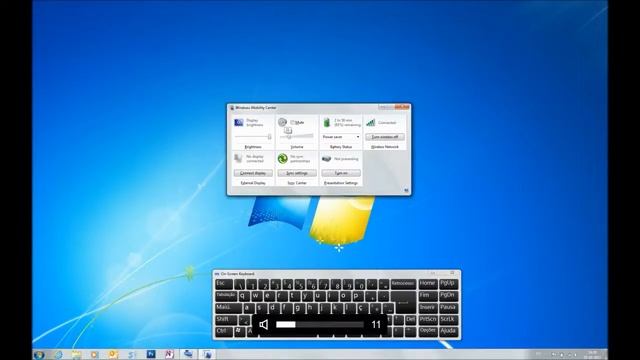Screen dimensions: 640x360
Task: Tap the number 0 key
Action: tap(361, 284)
